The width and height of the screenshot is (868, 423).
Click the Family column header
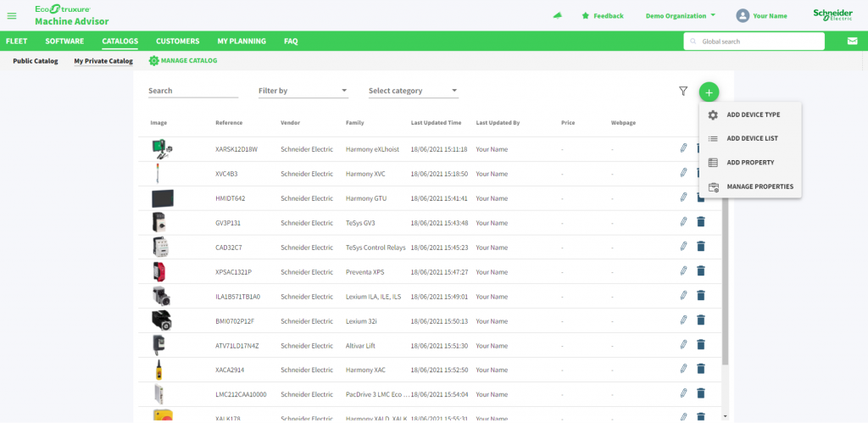355,123
